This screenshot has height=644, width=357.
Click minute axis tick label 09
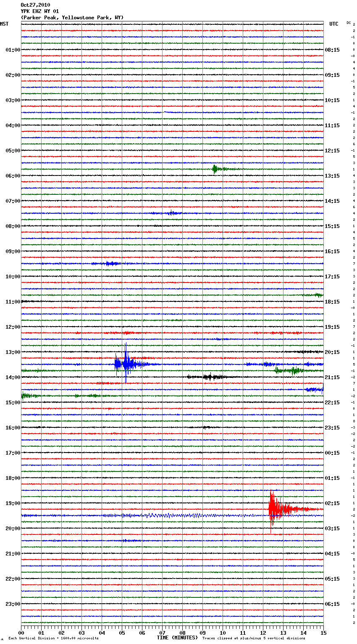203,633
